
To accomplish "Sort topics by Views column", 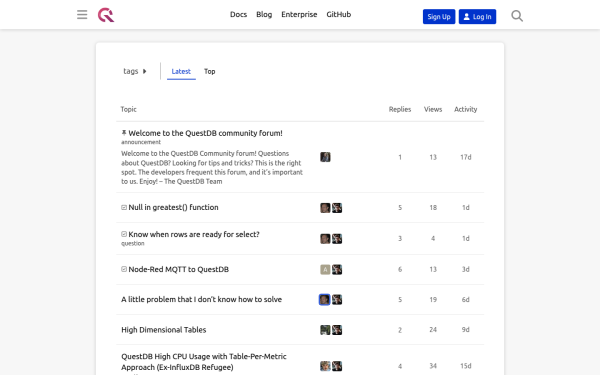I will (x=433, y=109).
